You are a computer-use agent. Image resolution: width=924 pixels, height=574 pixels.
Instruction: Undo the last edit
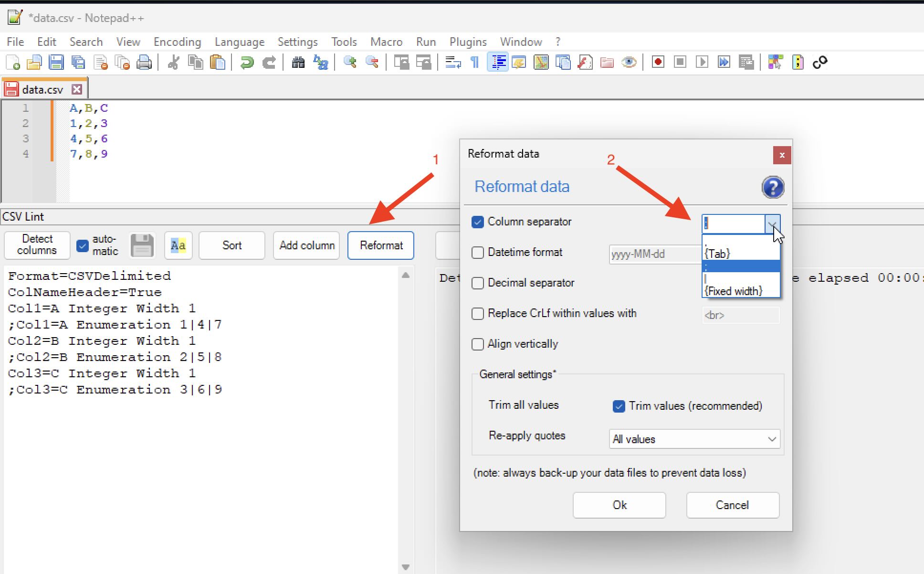[247, 62]
